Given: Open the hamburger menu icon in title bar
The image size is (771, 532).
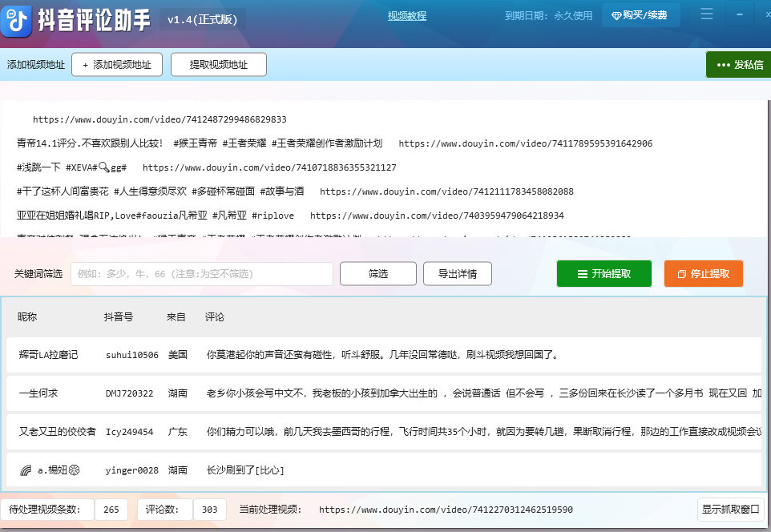Looking at the screenshot, I should tap(707, 14).
